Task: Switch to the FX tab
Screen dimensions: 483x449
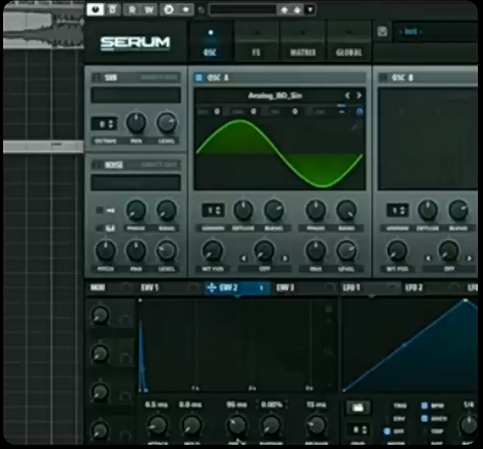Action: click(x=256, y=42)
